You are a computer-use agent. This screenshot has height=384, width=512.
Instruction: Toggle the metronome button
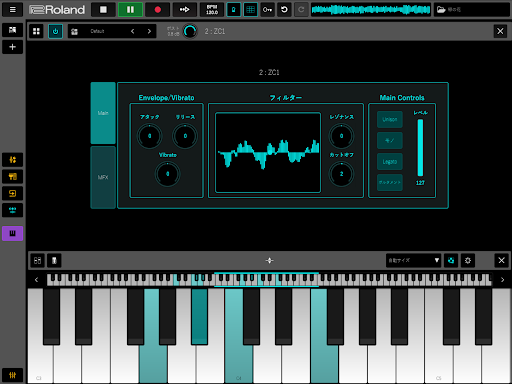[234, 9]
